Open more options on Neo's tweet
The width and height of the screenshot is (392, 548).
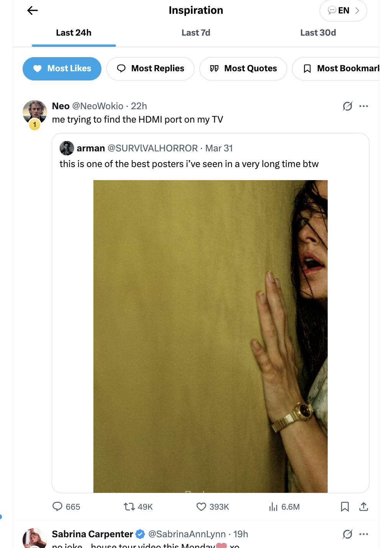(364, 106)
